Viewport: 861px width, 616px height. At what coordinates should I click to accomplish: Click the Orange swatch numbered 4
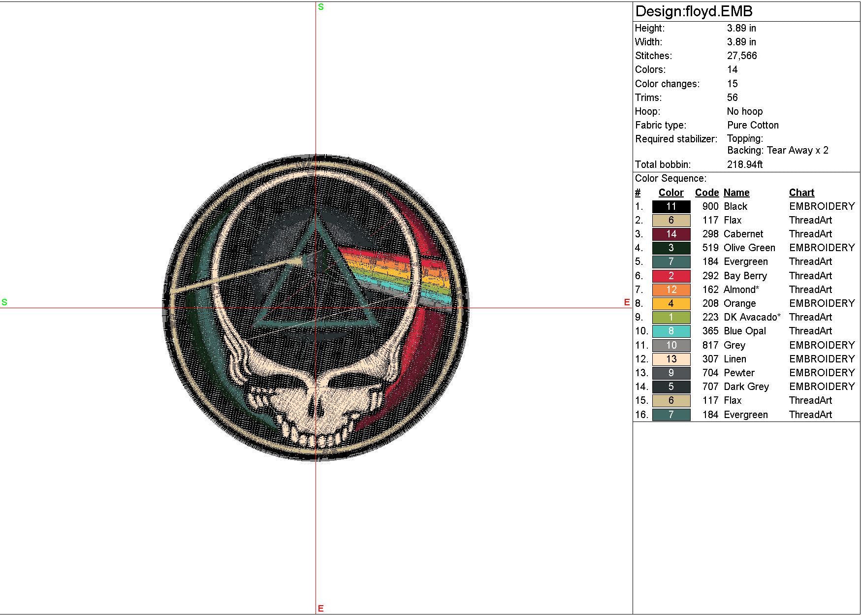671,303
